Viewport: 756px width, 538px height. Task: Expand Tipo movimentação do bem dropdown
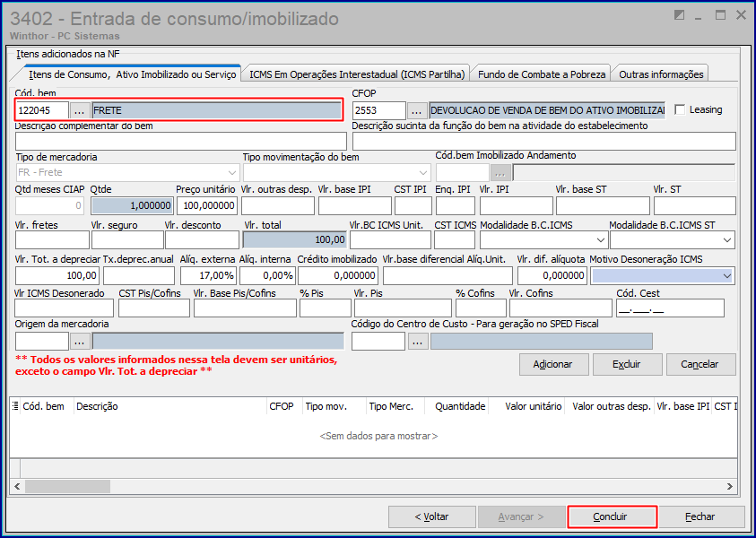(423, 172)
